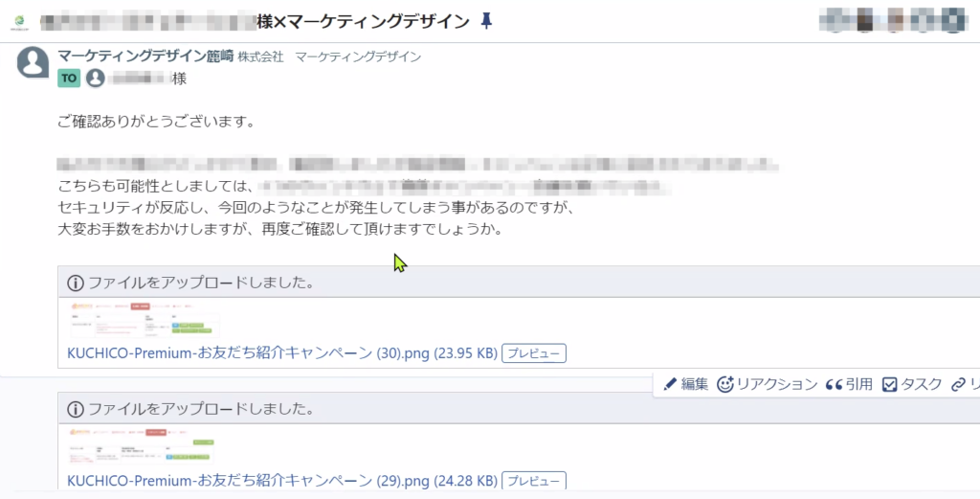The height and width of the screenshot is (499, 980).
Task: Open the KUCHICO-Premium (29).png file link
Action: [282, 481]
